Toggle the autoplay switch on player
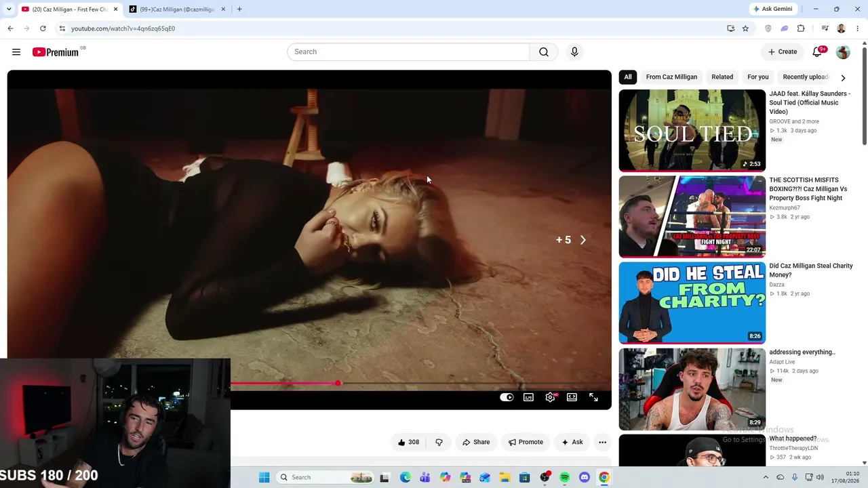Image resolution: width=868 pixels, height=488 pixels. point(507,397)
